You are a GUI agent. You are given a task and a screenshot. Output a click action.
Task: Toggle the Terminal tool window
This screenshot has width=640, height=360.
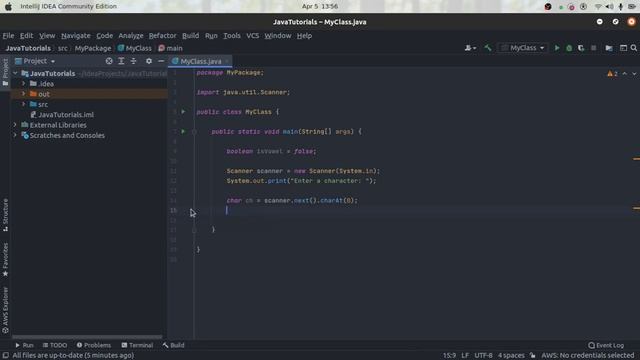pyautogui.click(x=137, y=345)
